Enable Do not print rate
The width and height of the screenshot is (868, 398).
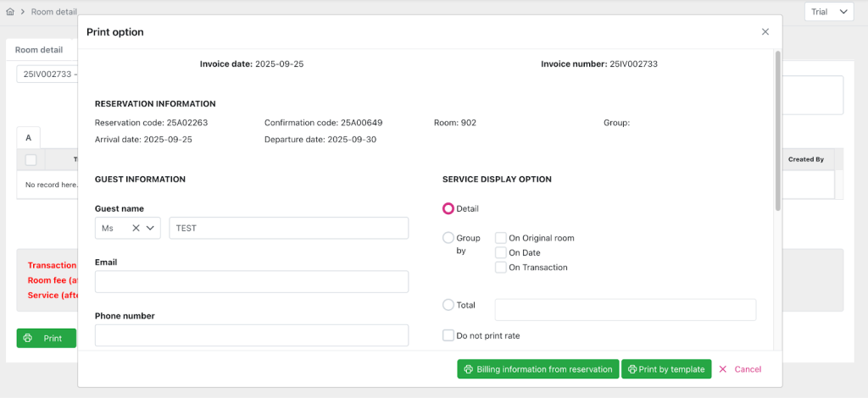click(x=448, y=335)
